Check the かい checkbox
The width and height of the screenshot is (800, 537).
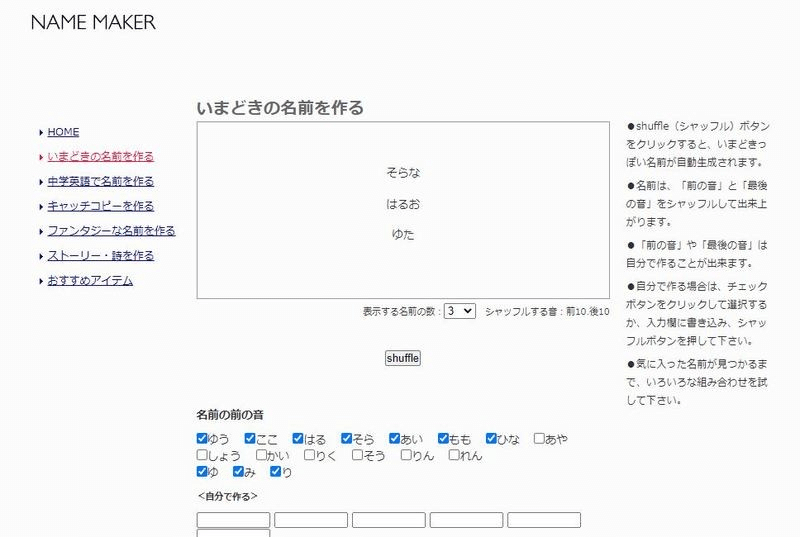[x=261, y=454]
